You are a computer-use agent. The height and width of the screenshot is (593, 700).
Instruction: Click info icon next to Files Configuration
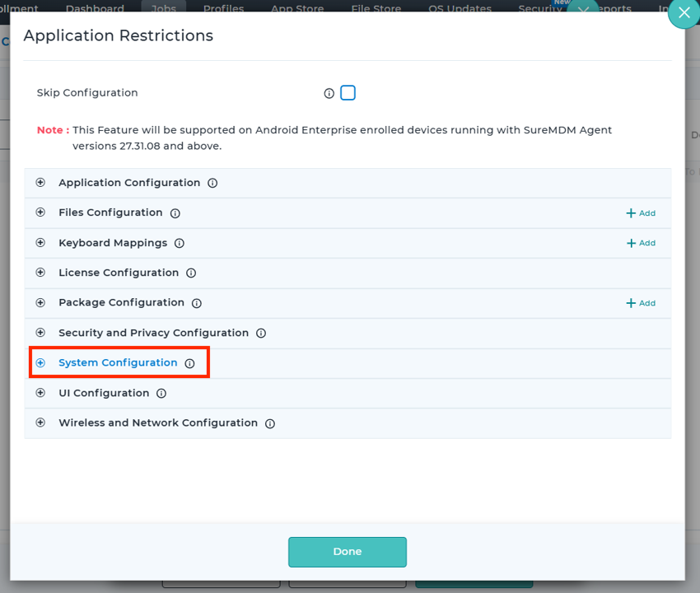point(175,213)
